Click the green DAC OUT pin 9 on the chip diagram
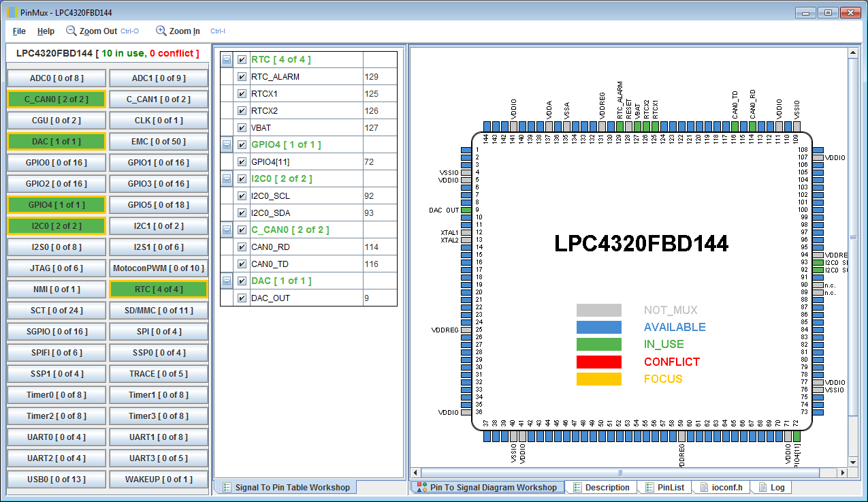This screenshot has width=868, height=502. (x=466, y=210)
